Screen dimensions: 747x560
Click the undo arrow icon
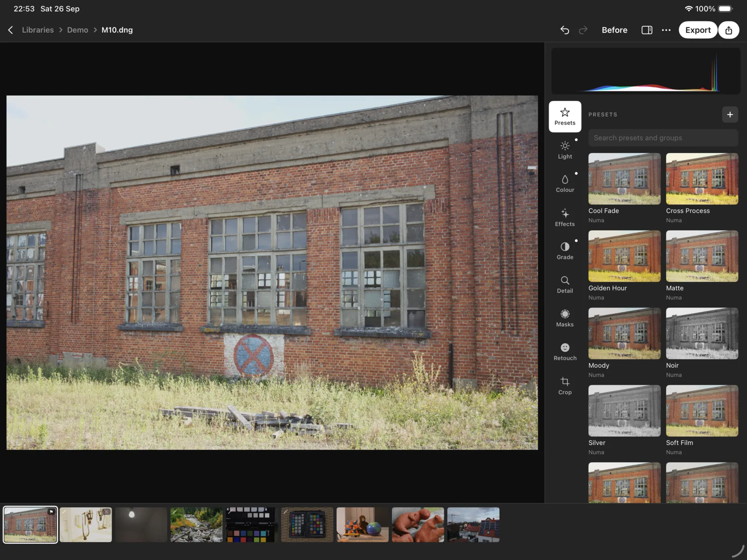(x=565, y=30)
